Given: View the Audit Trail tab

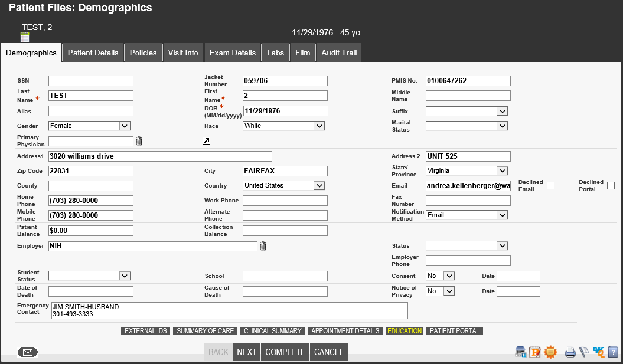Looking at the screenshot, I should [339, 53].
